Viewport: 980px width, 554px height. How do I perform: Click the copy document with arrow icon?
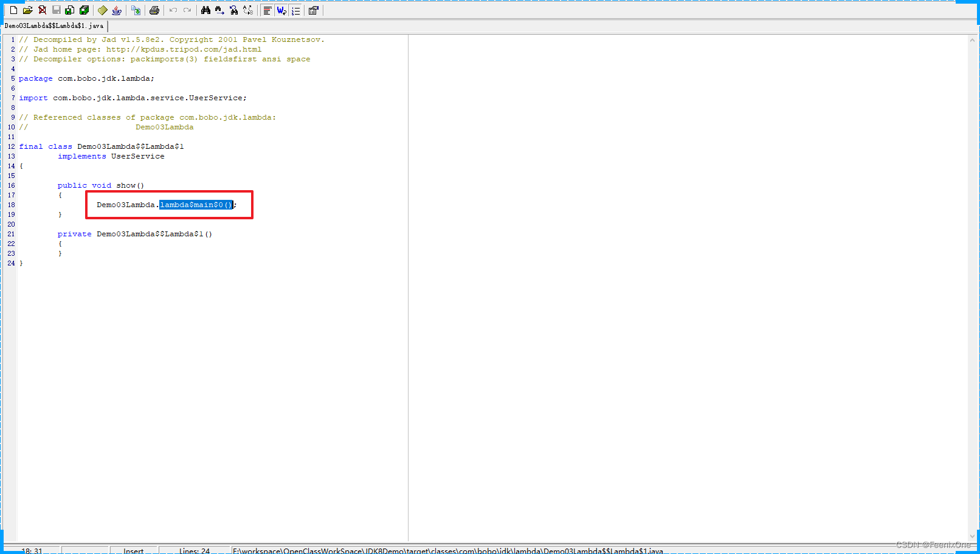coord(136,10)
